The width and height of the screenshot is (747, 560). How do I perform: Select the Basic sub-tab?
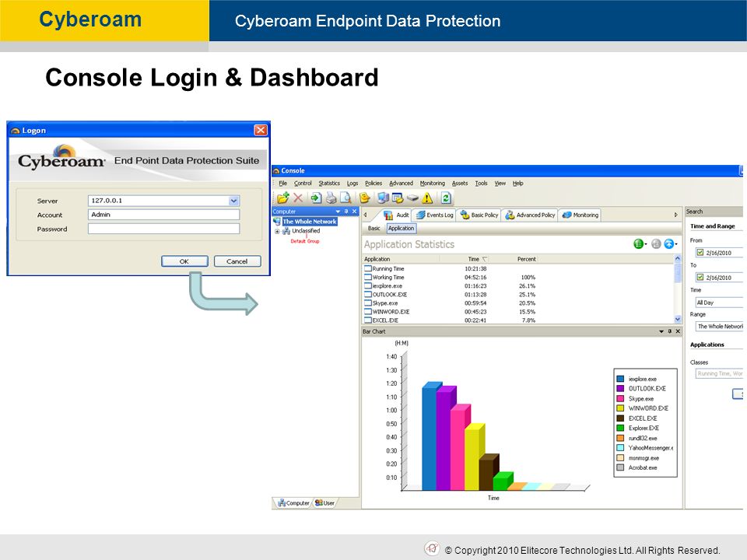[374, 229]
